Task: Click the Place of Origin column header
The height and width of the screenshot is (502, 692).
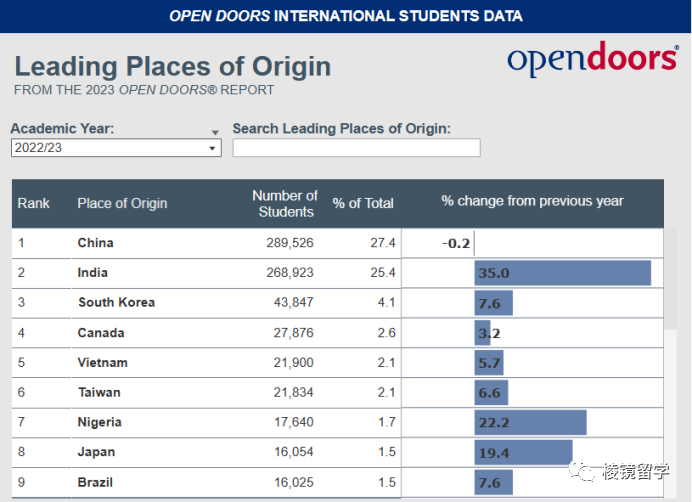Action: click(x=122, y=203)
